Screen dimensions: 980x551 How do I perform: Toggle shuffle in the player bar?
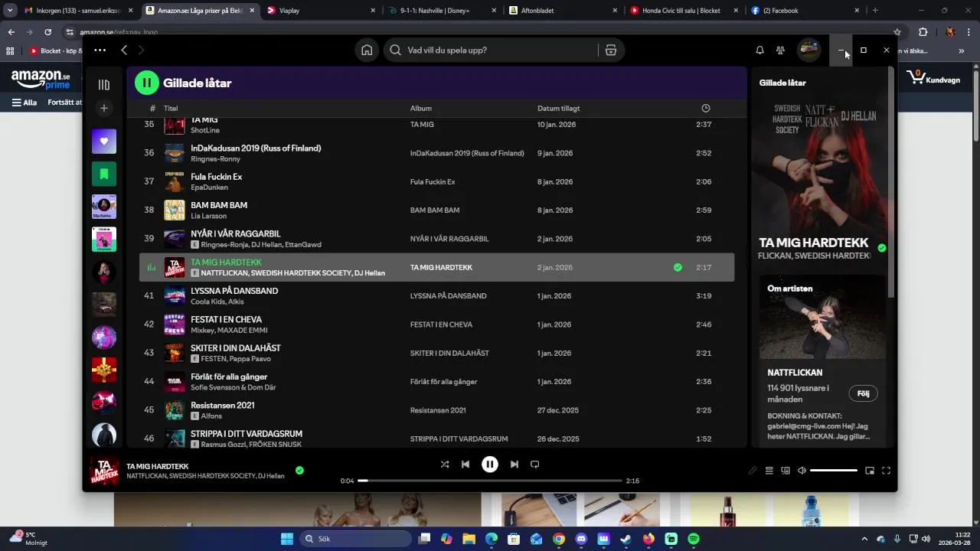[445, 464]
